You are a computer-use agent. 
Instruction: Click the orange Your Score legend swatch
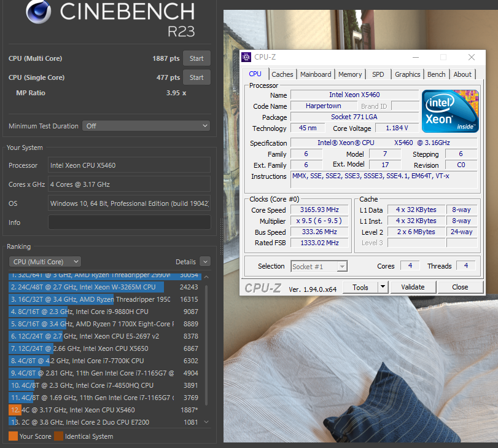pyautogui.click(x=13, y=436)
